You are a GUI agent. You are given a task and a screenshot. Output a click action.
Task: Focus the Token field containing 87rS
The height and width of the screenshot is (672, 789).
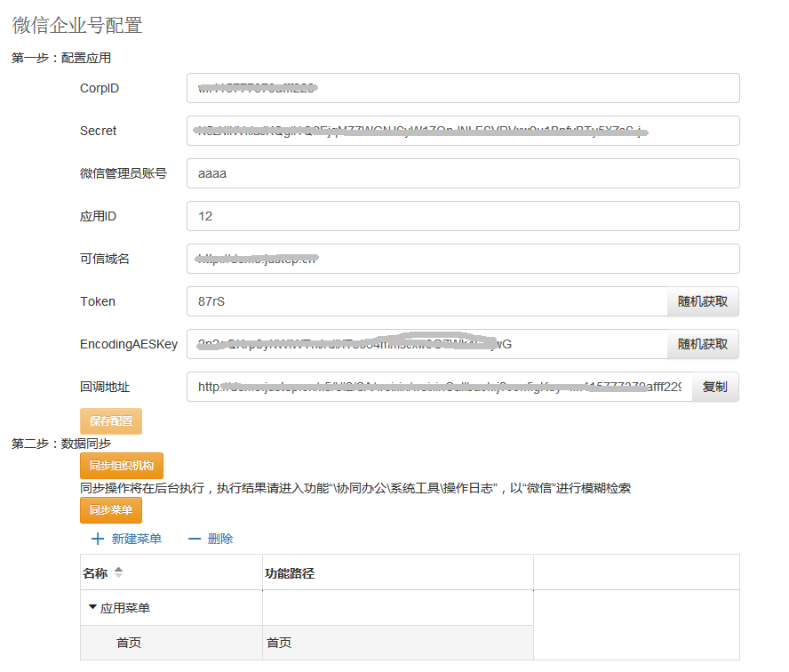coord(427,301)
